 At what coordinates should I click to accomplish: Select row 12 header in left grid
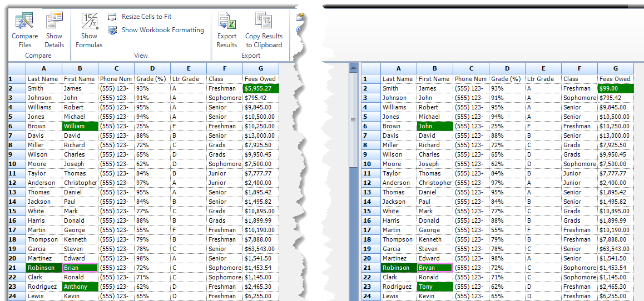click(x=17, y=183)
